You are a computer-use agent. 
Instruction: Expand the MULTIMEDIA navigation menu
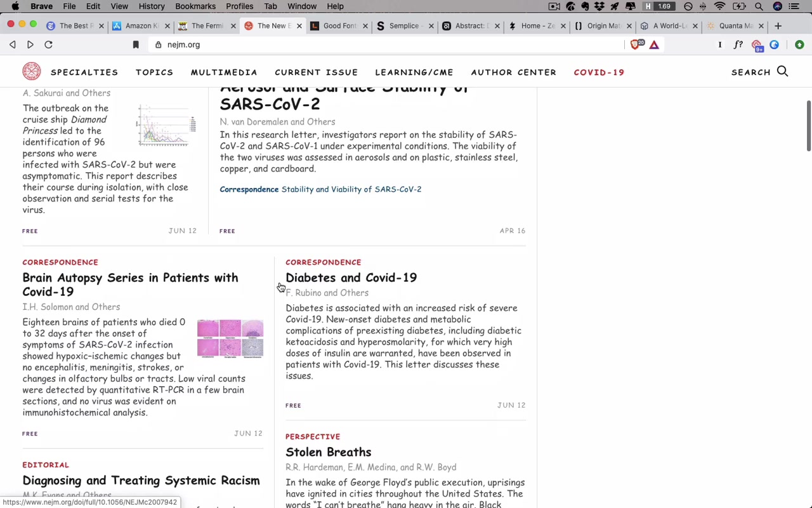coord(224,72)
